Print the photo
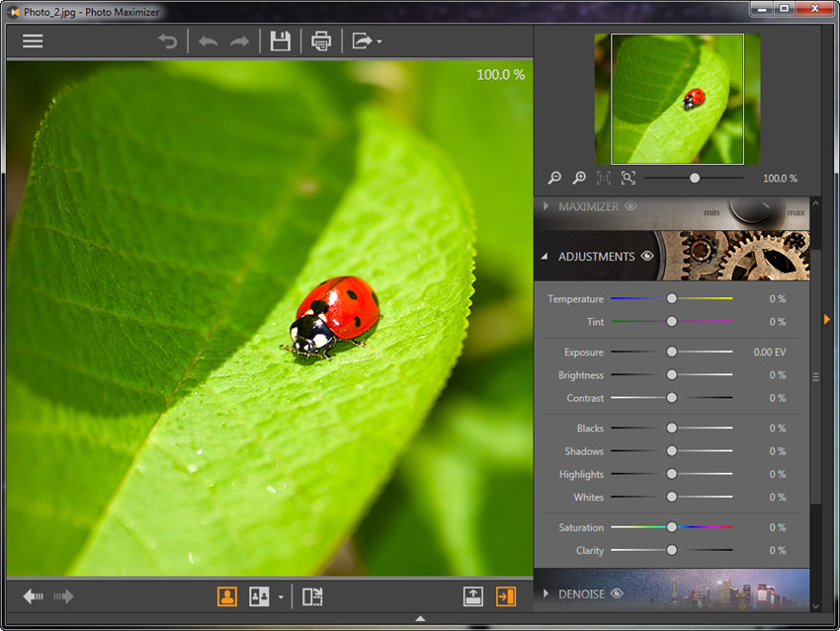Viewport: 840px width, 631px height. (321, 41)
